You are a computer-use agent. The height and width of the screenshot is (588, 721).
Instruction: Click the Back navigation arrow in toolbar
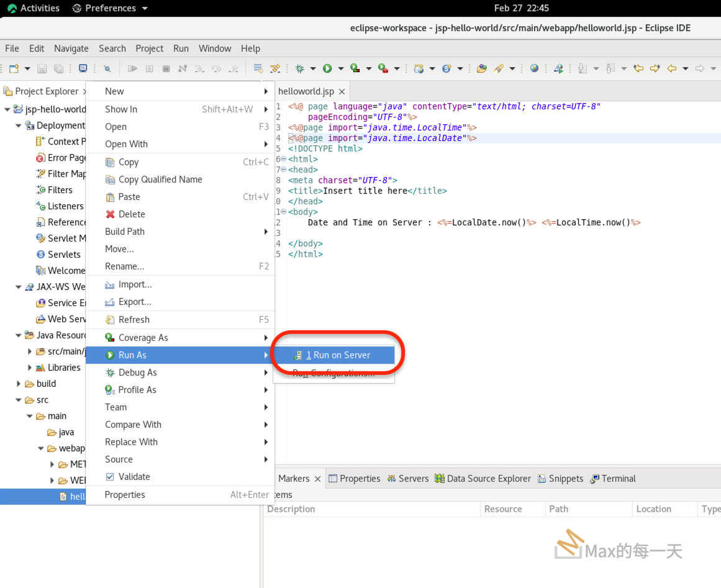point(671,68)
